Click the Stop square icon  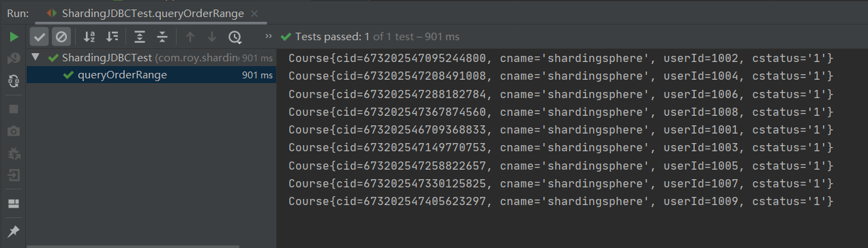[x=14, y=109]
